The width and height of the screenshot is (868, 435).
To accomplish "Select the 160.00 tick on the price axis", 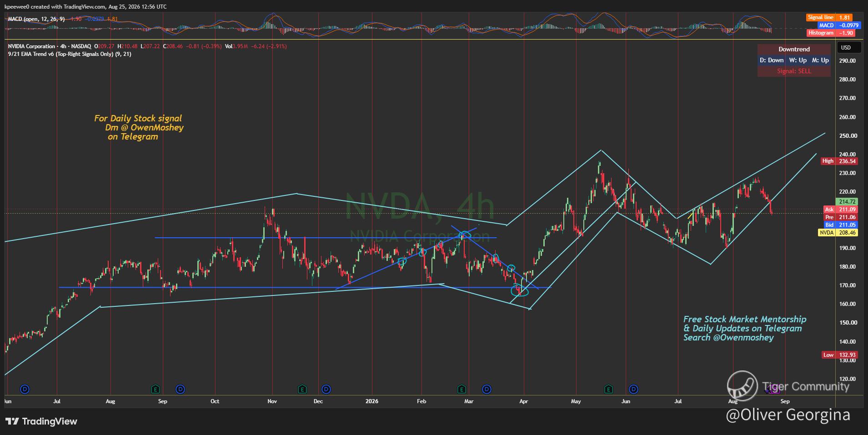I will point(848,304).
